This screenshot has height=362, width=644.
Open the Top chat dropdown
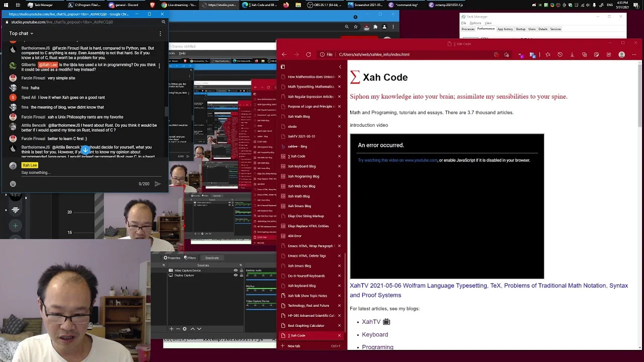pos(21,34)
